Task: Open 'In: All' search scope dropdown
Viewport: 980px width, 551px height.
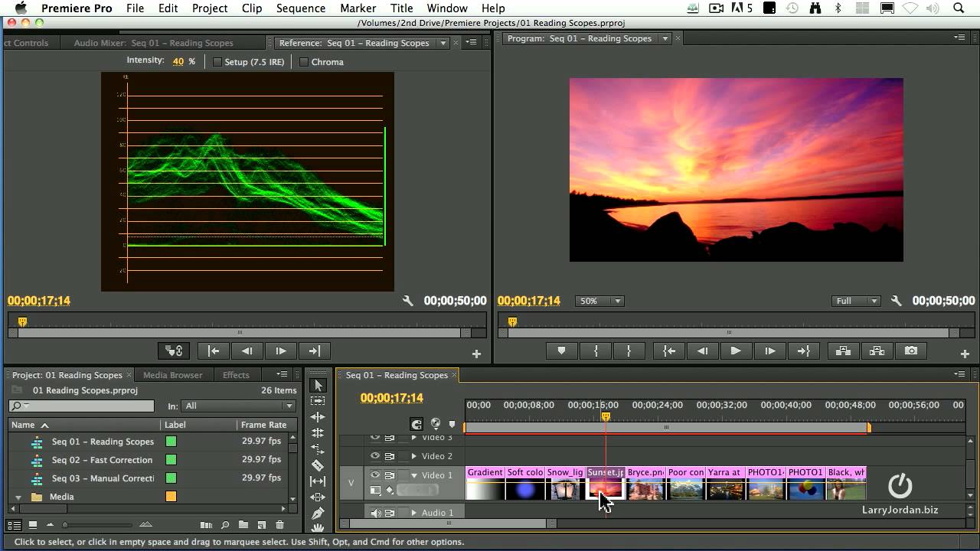Action: [238, 406]
